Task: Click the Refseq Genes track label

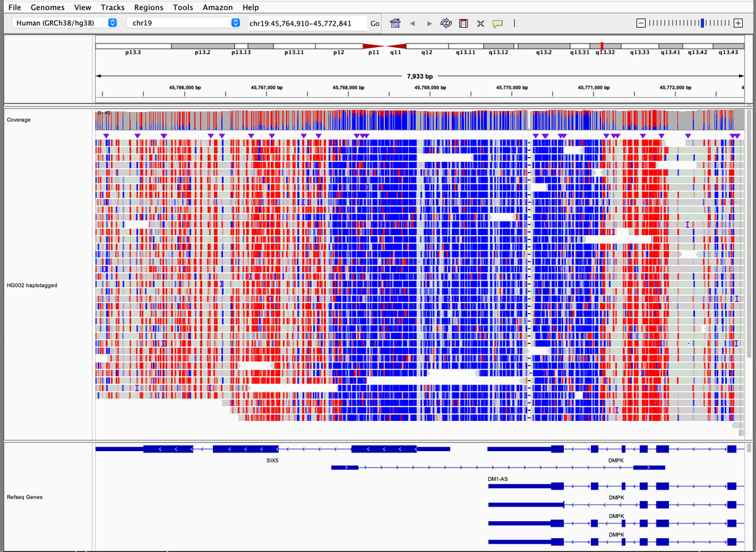Action: coord(23,497)
